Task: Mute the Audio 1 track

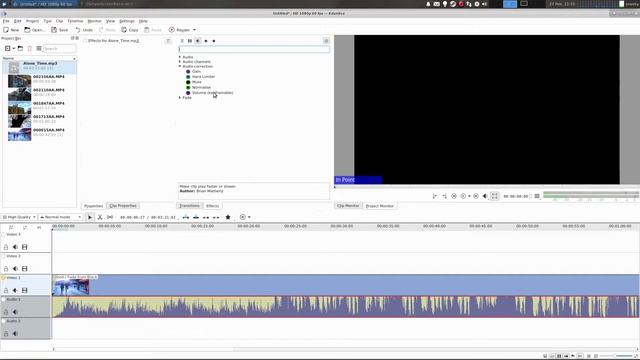Action: 15,312
